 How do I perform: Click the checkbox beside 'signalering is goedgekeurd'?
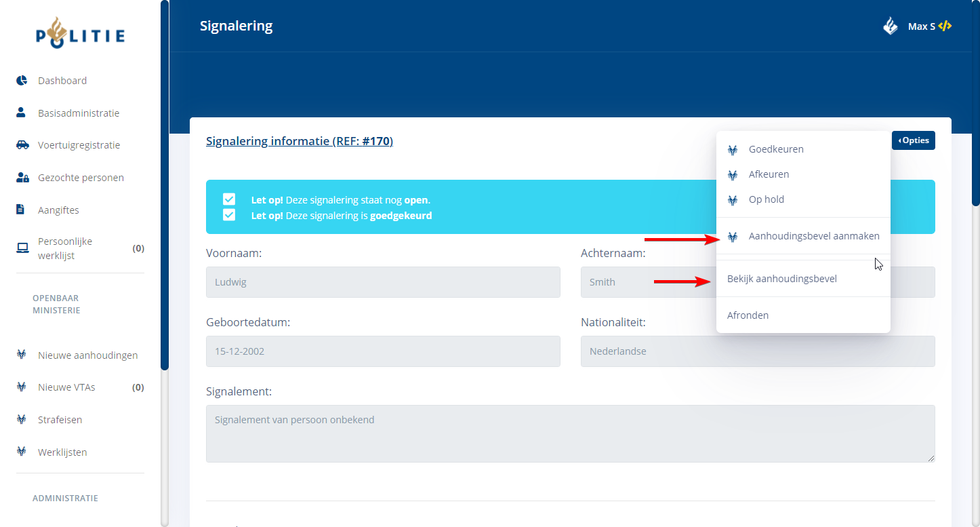click(229, 215)
